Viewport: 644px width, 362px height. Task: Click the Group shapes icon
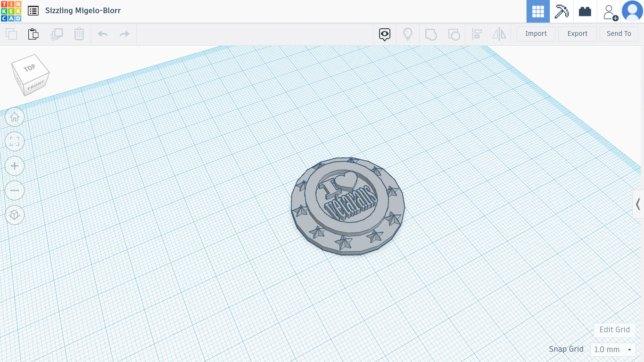click(x=431, y=34)
